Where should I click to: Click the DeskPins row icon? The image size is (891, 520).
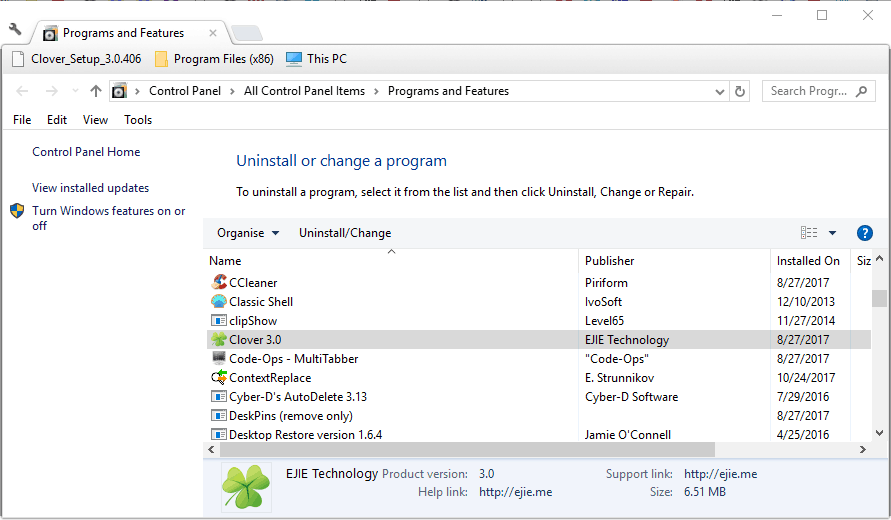[219, 415]
